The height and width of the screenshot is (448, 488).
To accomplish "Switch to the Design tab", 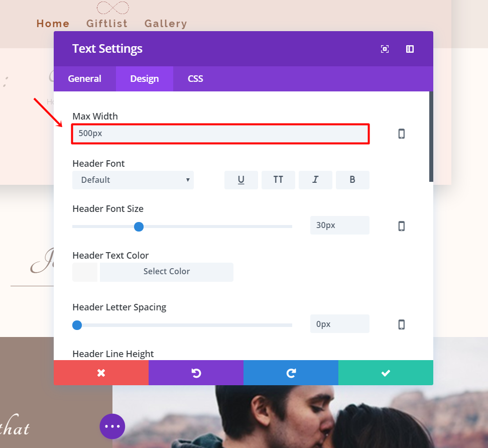I will click(x=145, y=78).
